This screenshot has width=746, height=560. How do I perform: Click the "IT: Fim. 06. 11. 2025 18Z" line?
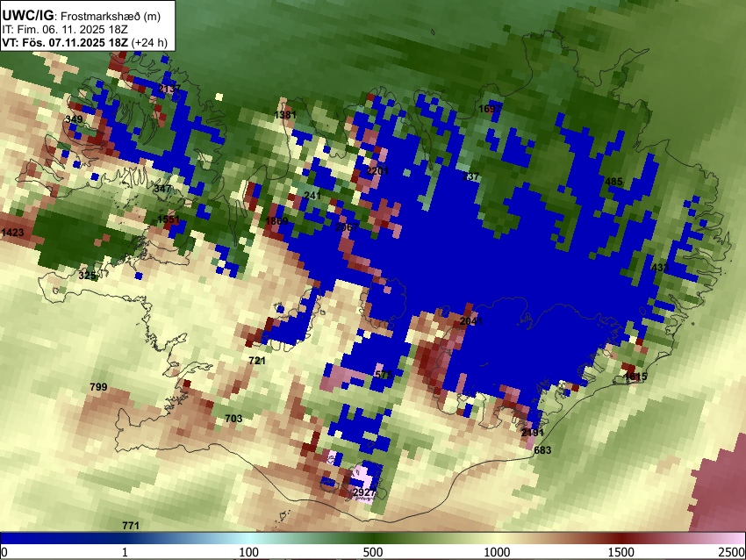coord(65,30)
